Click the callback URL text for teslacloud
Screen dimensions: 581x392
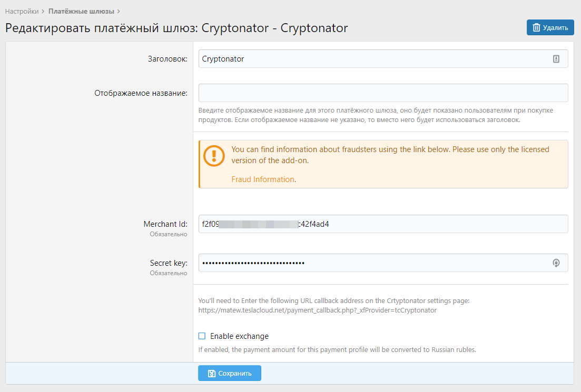(317, 310)
